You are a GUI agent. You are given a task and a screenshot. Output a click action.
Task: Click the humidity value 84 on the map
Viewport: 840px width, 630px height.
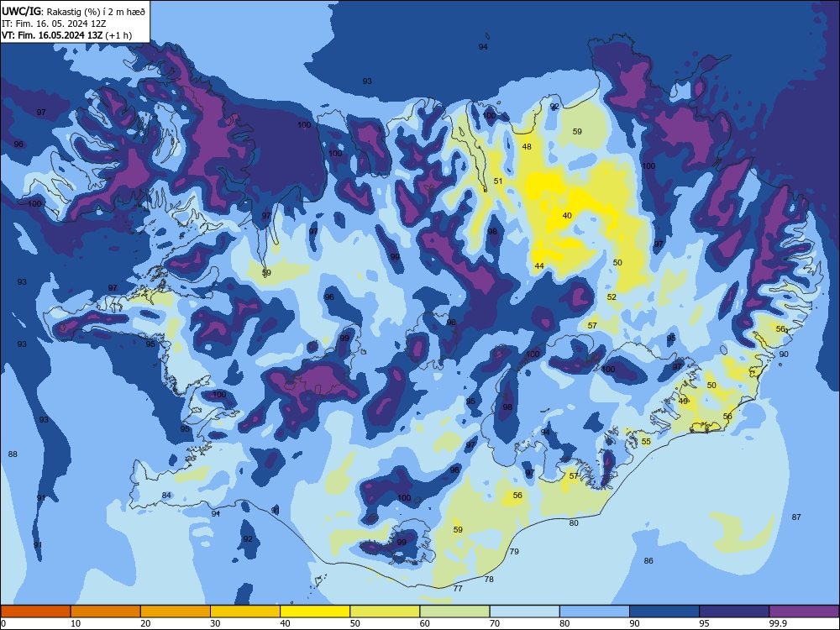[x=166, y=496]
